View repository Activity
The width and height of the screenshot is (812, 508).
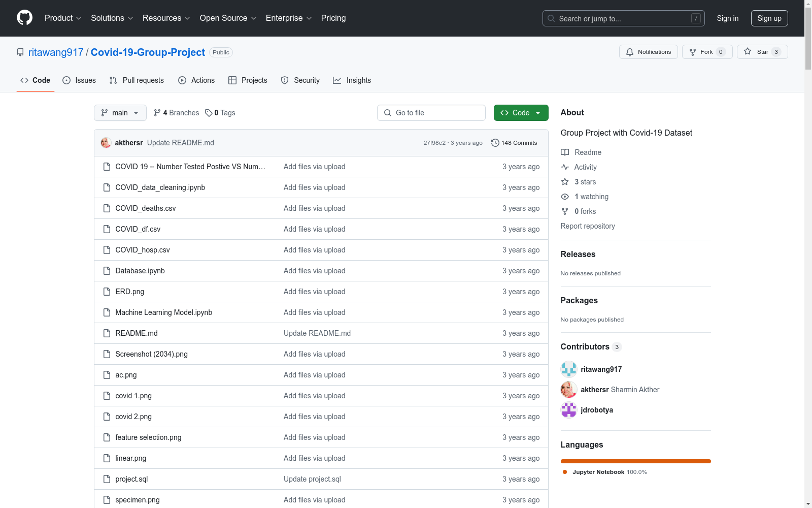(x=579, y=167)
